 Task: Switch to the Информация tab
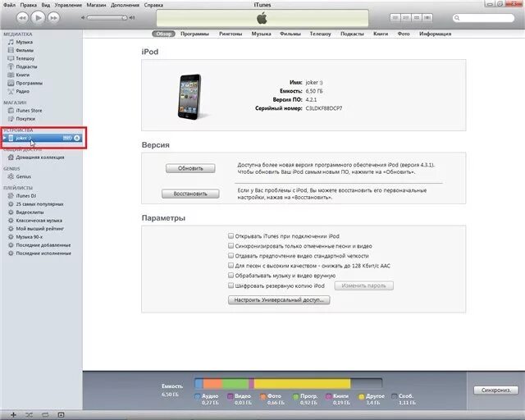coord(435,34)
